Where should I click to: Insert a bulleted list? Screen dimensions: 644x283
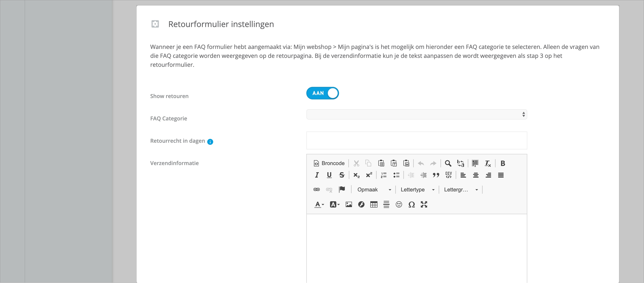click(x=396, y=175)
